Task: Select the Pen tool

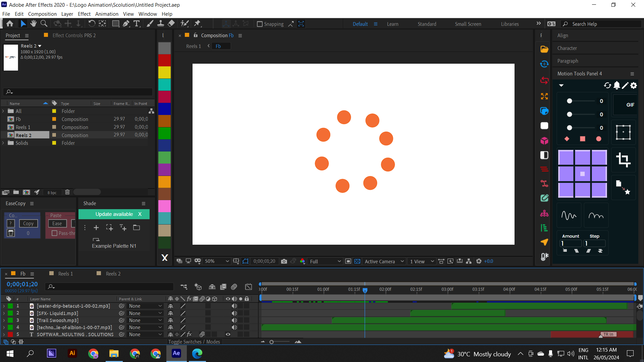Action: click(126, 23)
